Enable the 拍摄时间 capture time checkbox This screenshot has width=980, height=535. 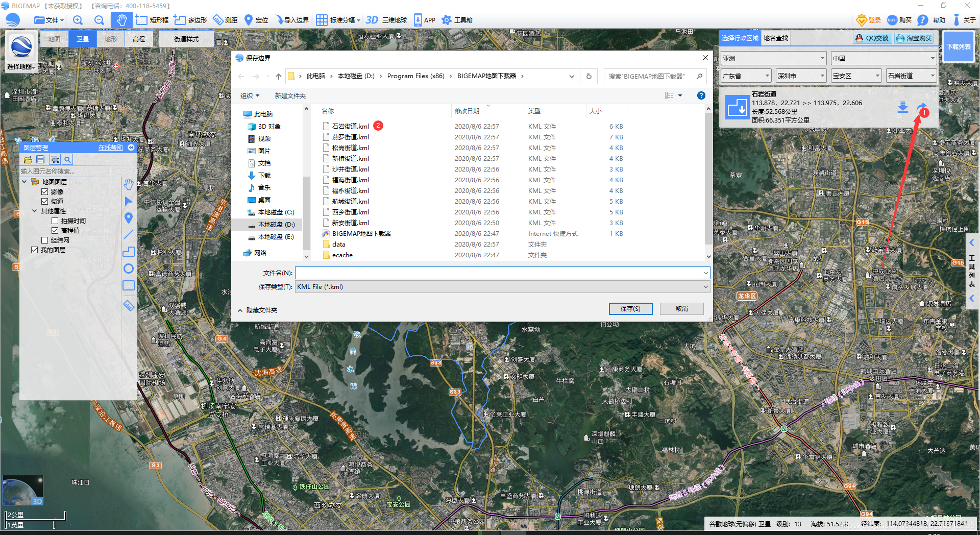click(x=55, y=221)
